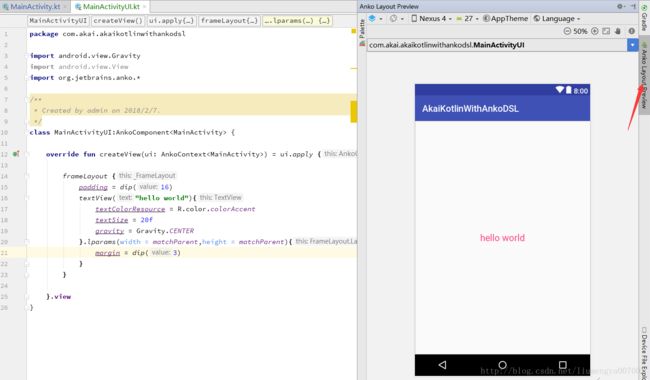The image size is (650, 380).
Task: Zoom in the layout preview
Action: pos(594,31)
